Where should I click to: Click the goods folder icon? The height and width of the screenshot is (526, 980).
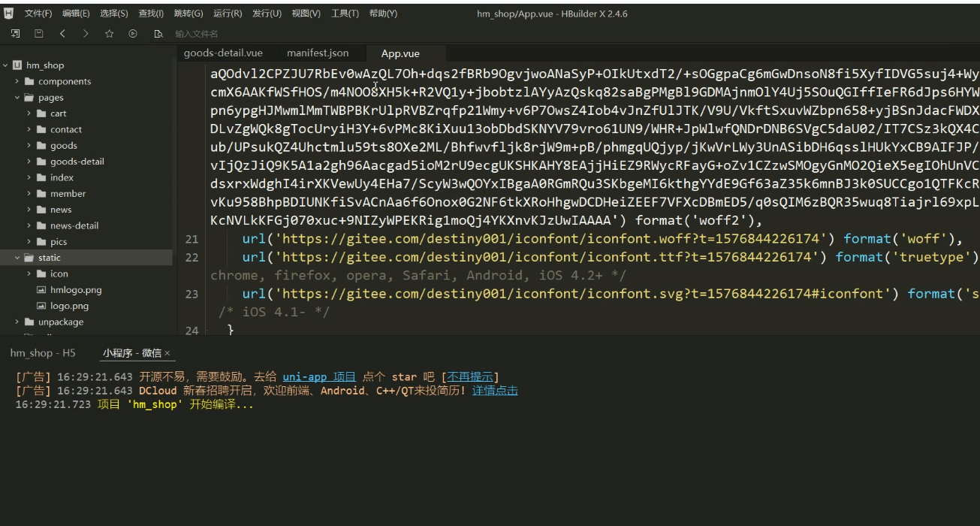(41, 146)
